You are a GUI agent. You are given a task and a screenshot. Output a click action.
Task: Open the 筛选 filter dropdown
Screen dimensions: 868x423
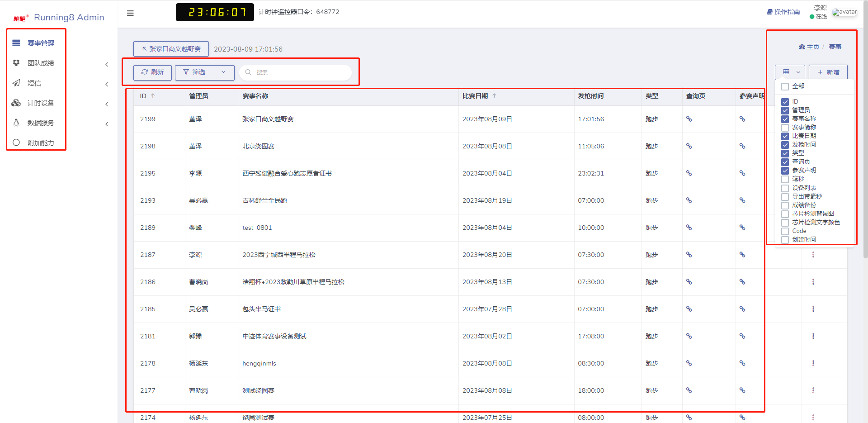tap(205, 72)
